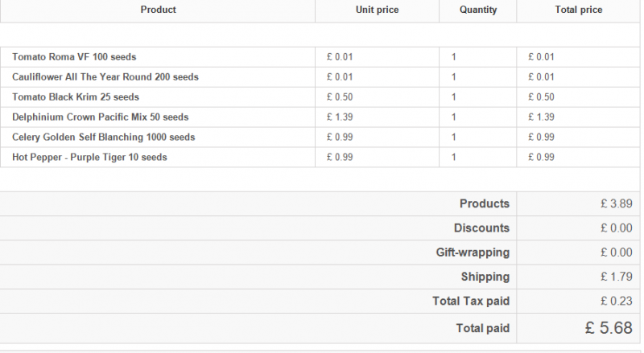Click Celery Golden Self Blanching 1000 seeds
644x353 pixels.
click(104, 138)
